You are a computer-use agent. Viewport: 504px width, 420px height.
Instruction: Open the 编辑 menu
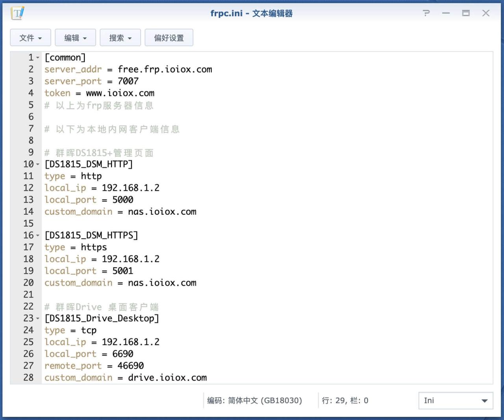(75, 37)
